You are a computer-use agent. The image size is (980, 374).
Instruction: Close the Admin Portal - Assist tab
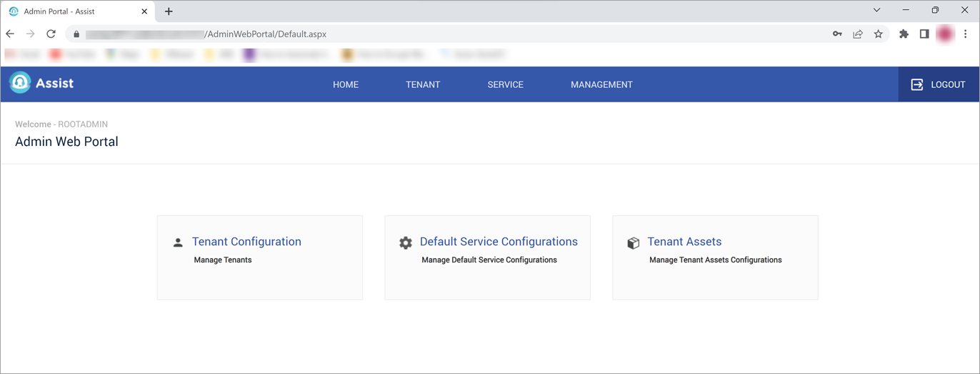coord(144,11)
